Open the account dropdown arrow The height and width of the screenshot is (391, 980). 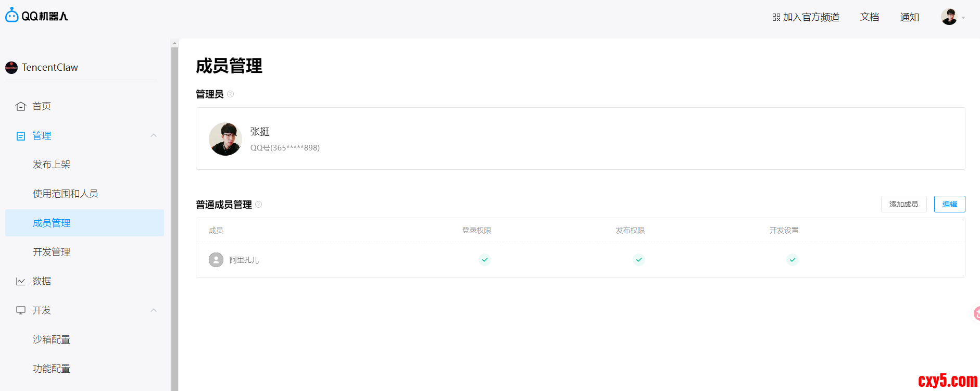(963, 18)
